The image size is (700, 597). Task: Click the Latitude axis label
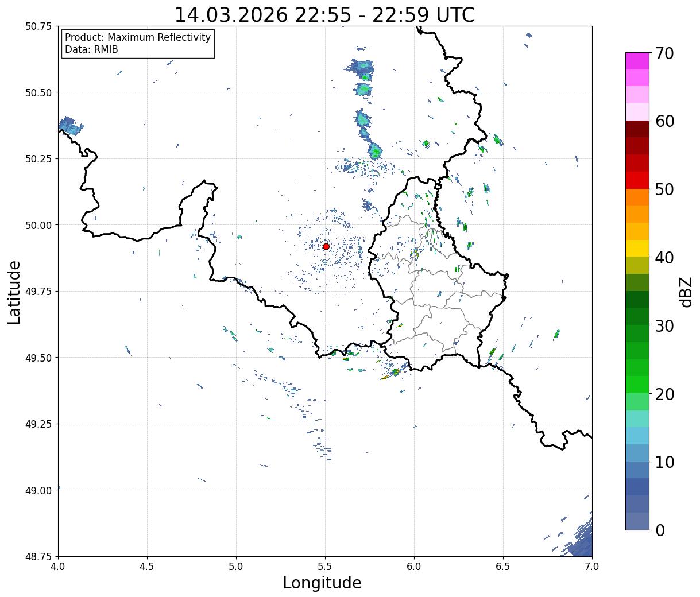(x=14, y=292)
